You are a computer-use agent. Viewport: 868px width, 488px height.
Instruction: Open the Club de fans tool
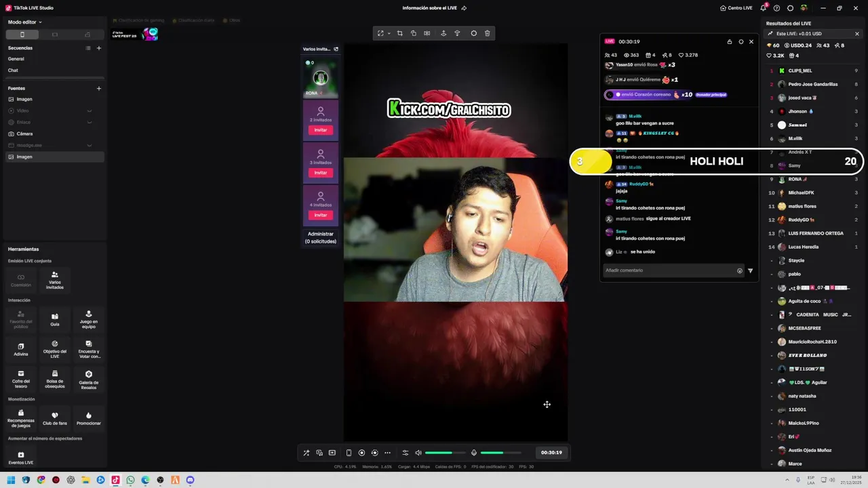tap(55, 419)
